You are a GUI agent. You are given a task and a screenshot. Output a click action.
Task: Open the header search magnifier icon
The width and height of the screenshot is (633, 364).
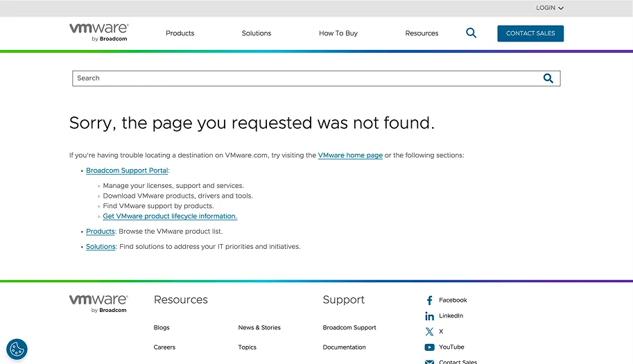point(471,33)
